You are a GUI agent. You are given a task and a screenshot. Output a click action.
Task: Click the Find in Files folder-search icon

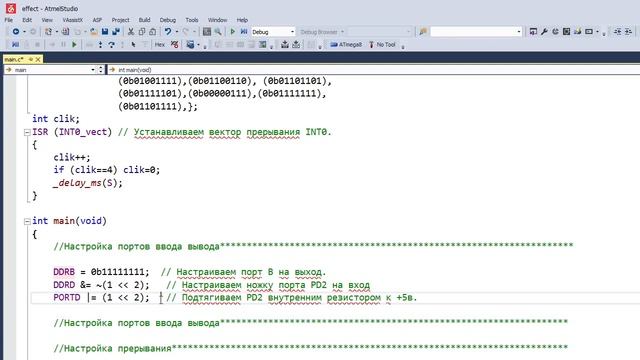point(423,31)
